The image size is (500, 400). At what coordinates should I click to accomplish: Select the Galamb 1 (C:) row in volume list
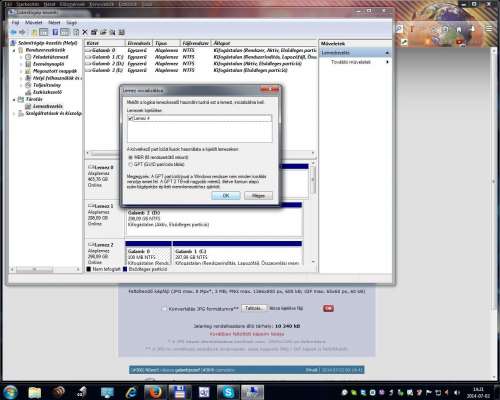[201, 57]
